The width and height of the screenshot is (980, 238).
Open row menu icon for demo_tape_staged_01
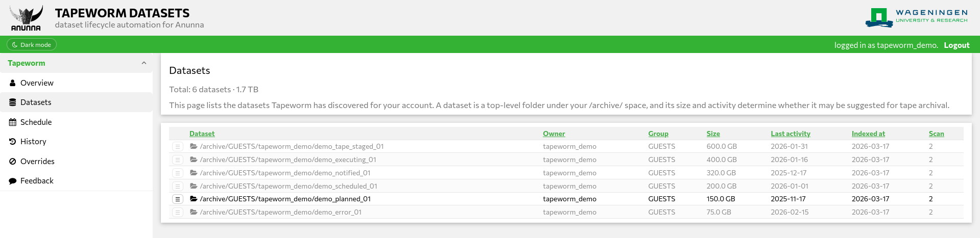tap(178, 147)
